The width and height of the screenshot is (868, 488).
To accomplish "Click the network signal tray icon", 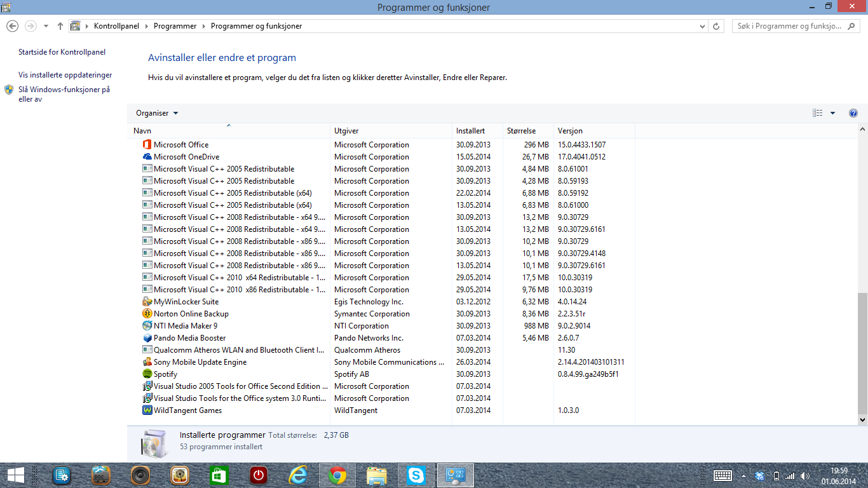I will tap(790, 476).
